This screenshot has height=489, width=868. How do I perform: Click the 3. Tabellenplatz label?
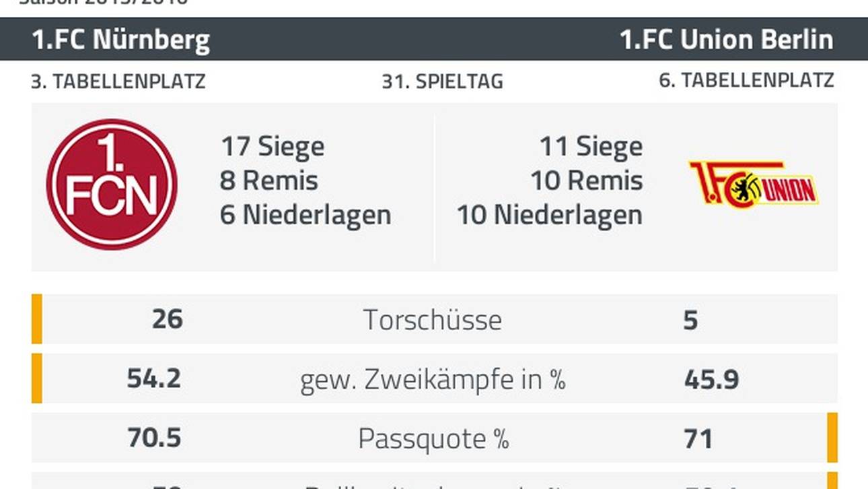click(118, 81)
